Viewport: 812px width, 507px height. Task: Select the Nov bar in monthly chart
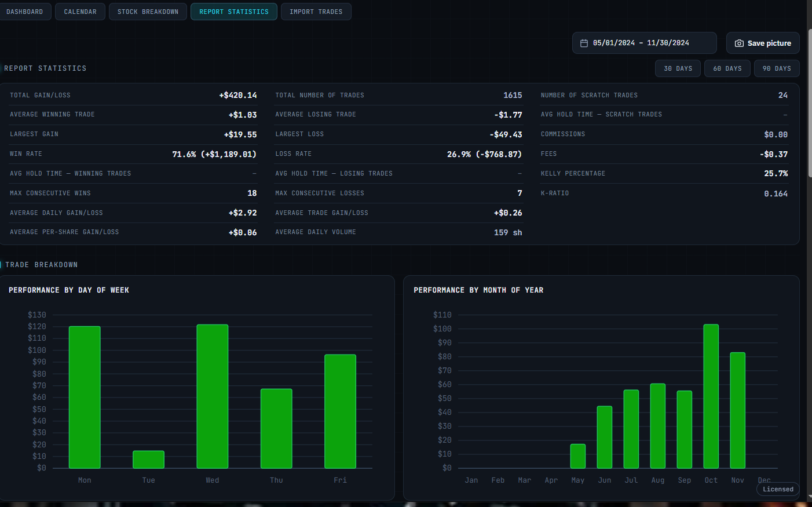point(738,410)
